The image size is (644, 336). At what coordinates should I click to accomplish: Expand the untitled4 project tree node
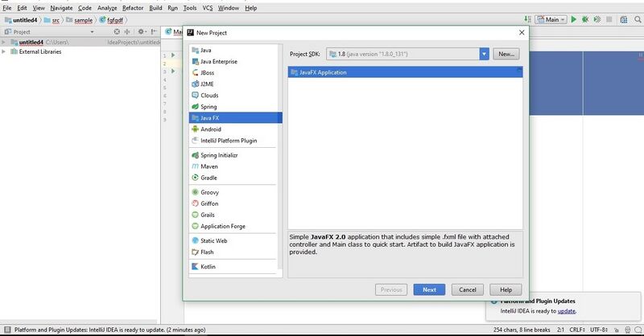4,43
